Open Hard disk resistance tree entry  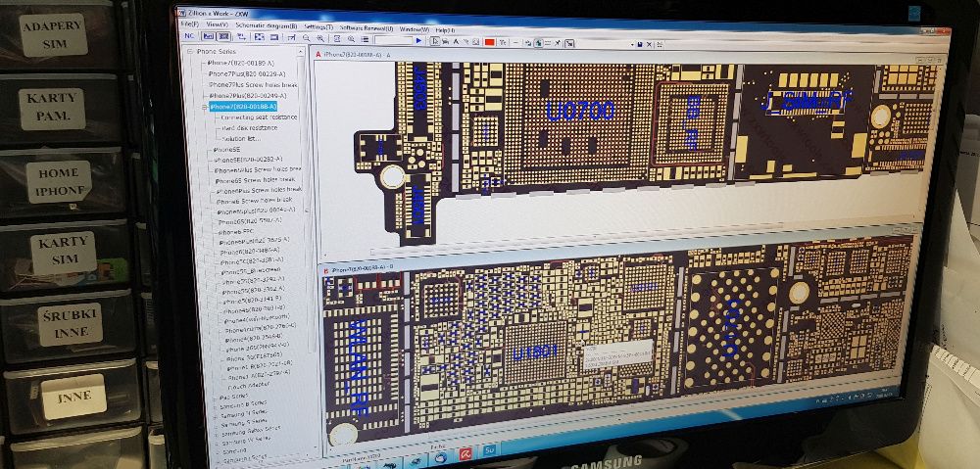click(x=250, y=128)
